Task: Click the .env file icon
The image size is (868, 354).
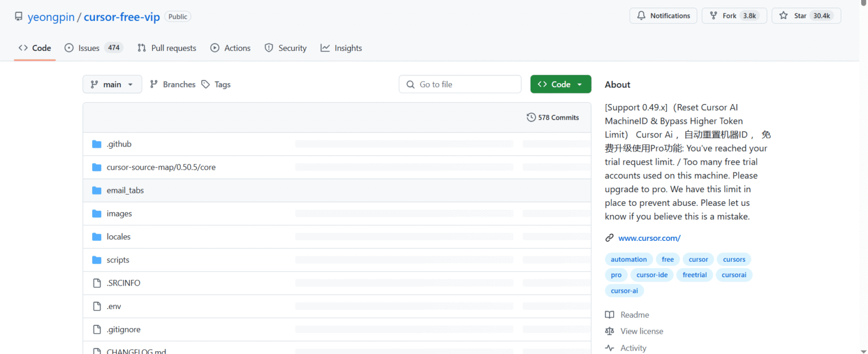Action: tap(97, 306)
